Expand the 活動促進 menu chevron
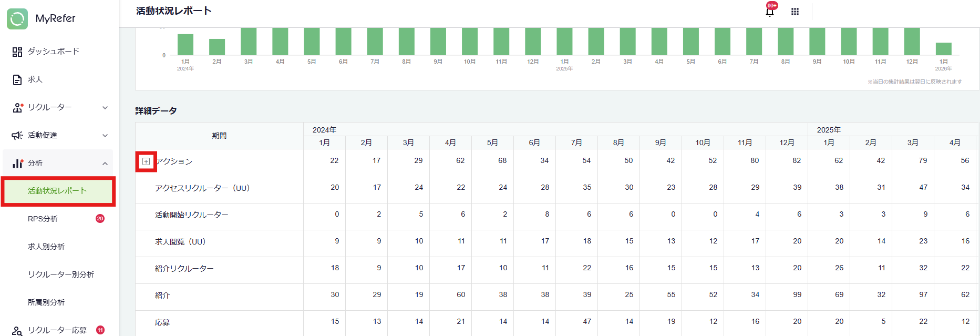 pos(105,135)
